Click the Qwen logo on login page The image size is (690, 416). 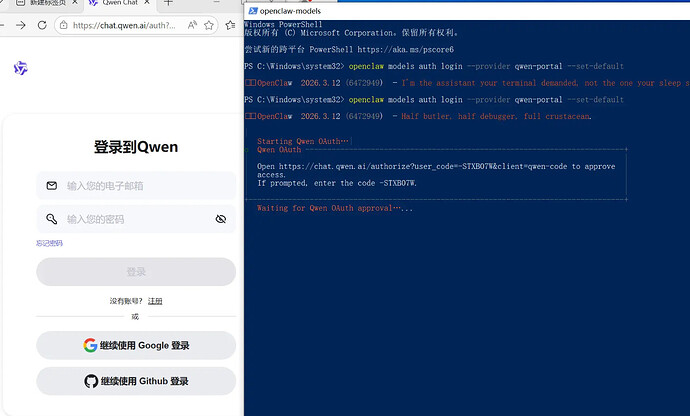click(21, 68)
